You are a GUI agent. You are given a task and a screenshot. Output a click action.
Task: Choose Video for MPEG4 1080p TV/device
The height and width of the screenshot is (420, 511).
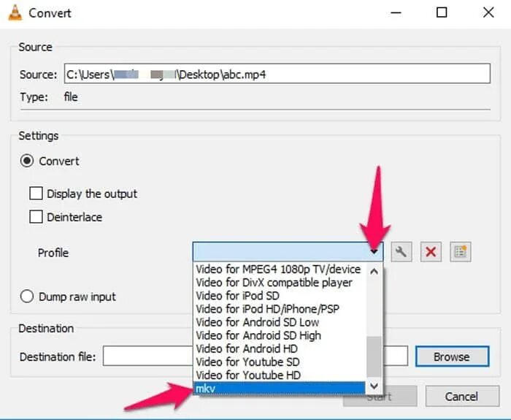point(279,270)
